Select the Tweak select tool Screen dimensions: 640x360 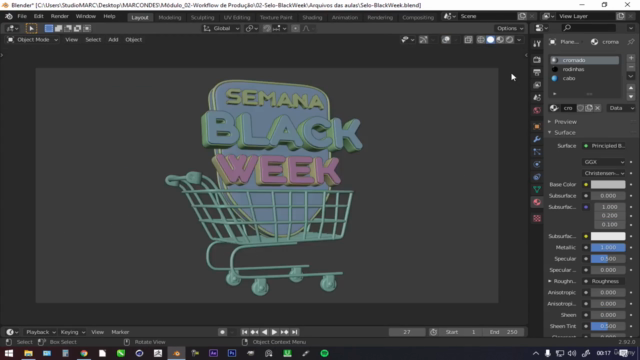(x=31, y=28)
